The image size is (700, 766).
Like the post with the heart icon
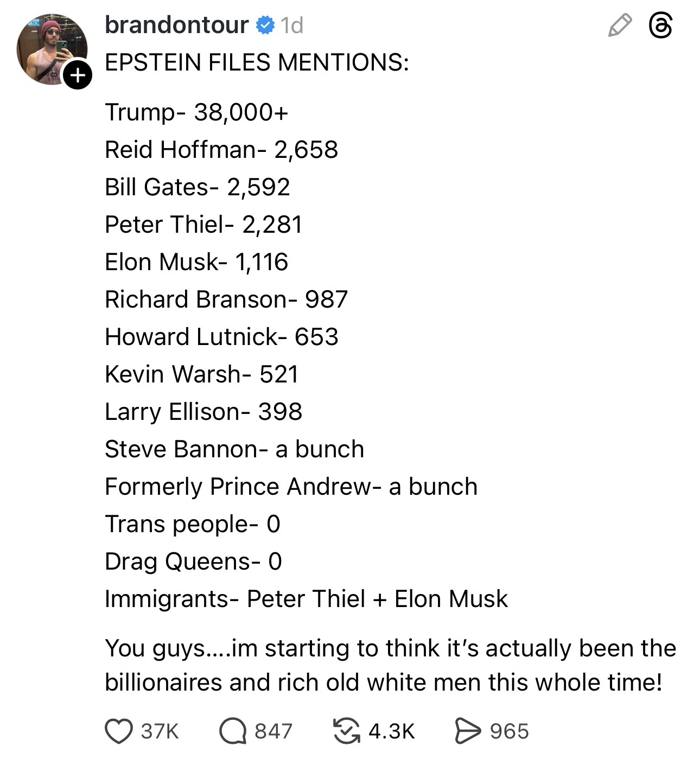118,731
